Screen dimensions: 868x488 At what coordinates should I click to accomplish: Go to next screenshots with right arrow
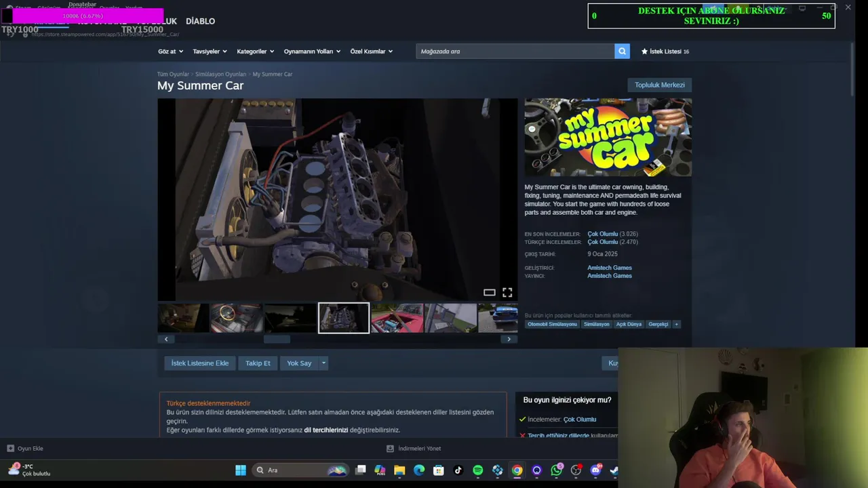tap(509, 339)
